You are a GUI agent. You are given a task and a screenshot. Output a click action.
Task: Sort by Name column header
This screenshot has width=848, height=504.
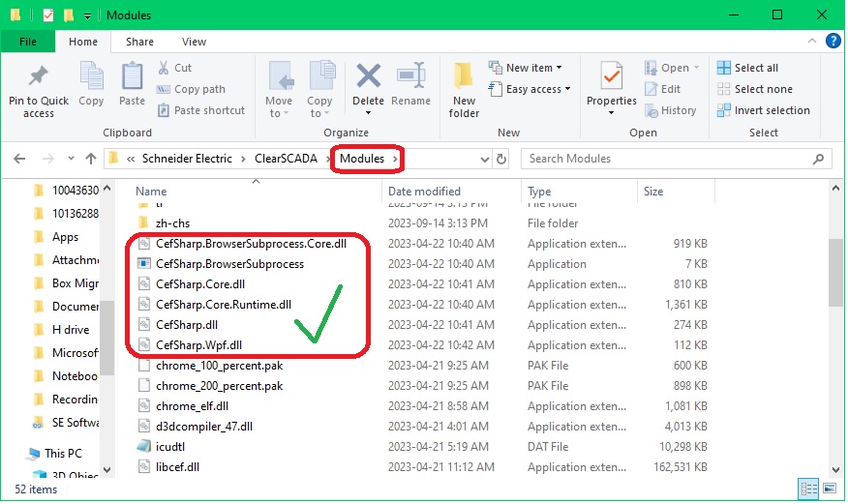[151, 192]
